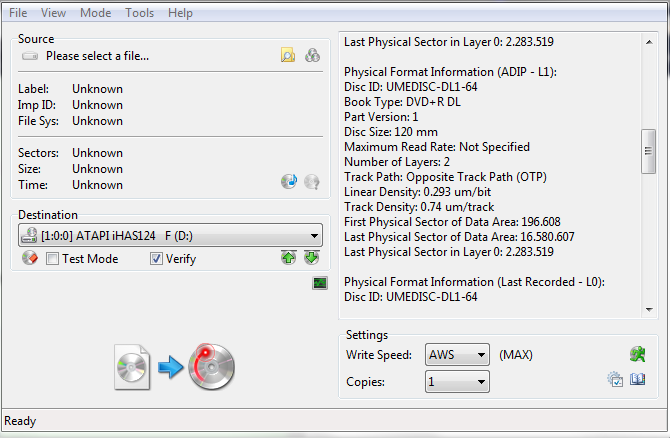The width and height of the screenshot is (670, 438).
Task: Open the Destination drive ATAPI iHAS124 dropdown
Action: pos(170,235)
